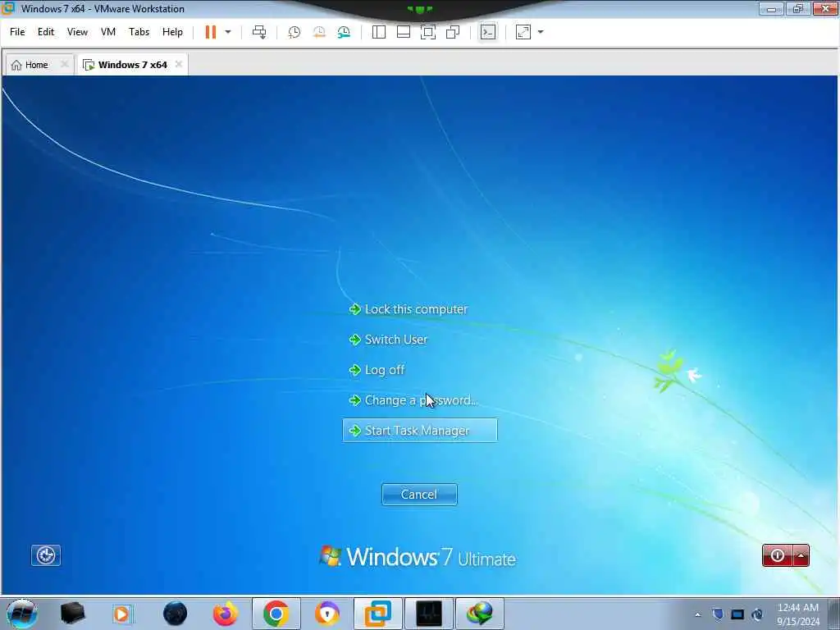Toggle the library sidebar panel icon
The width and height of the screenshot is (840, 630).
point(379,32)
